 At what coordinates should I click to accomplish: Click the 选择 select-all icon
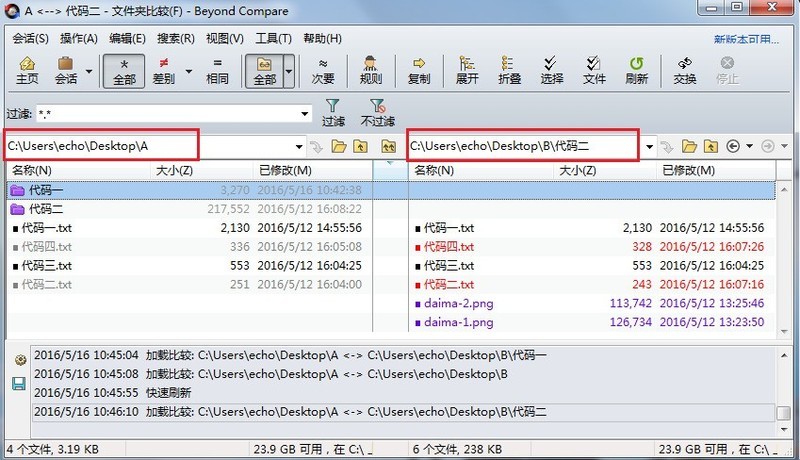tap(552, 71)
